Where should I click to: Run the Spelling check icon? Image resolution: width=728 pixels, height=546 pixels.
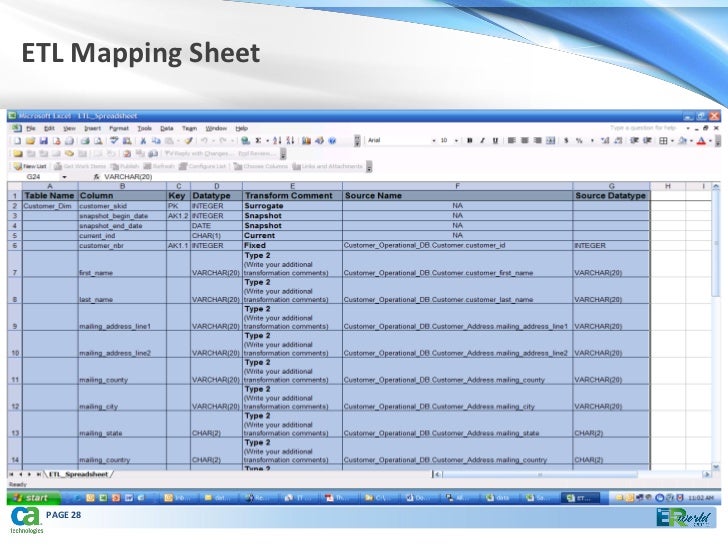click(114, 141)
